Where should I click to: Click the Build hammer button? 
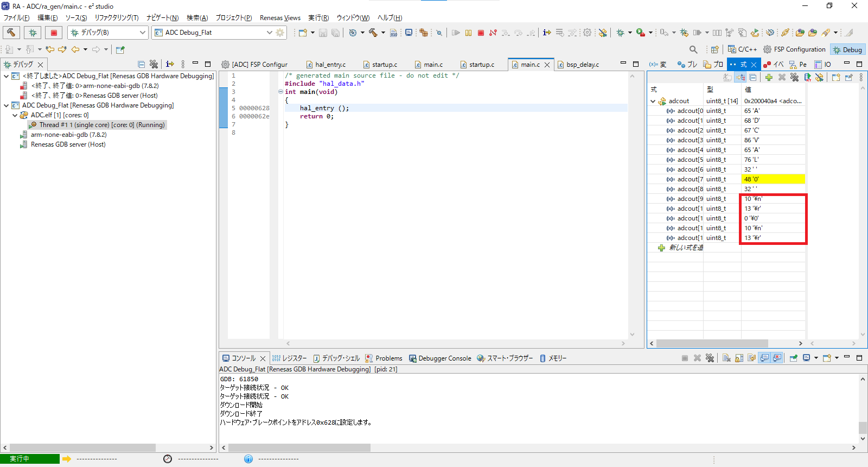click(x=11, y=33)
